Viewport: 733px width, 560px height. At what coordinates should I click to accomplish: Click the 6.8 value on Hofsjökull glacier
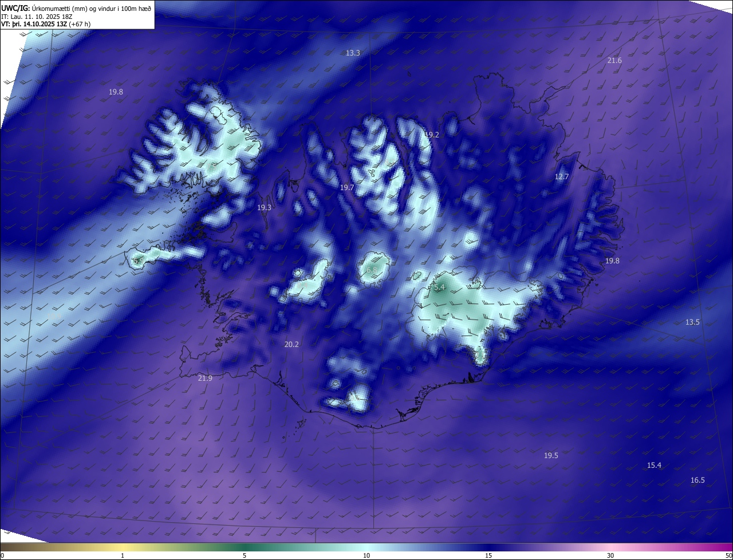coord(372,270)
